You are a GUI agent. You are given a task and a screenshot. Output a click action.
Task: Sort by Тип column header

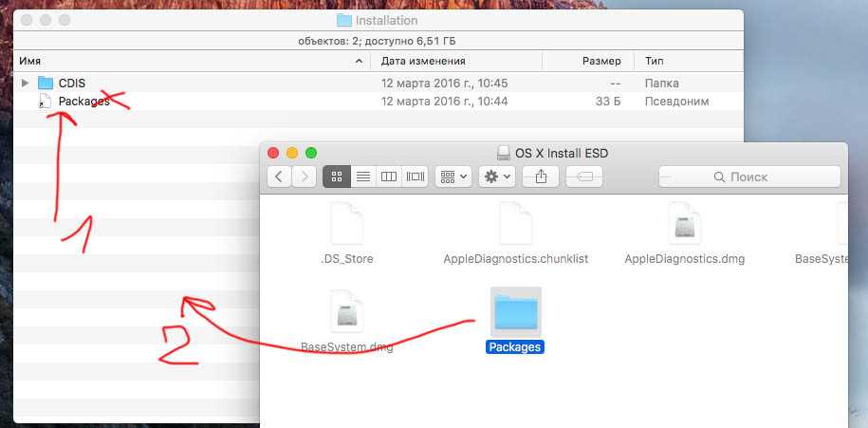688,61
